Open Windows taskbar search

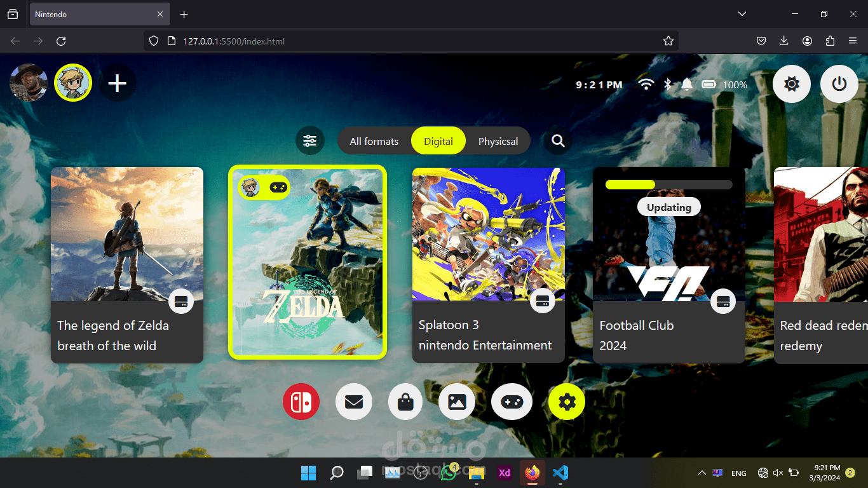[337, 473]
